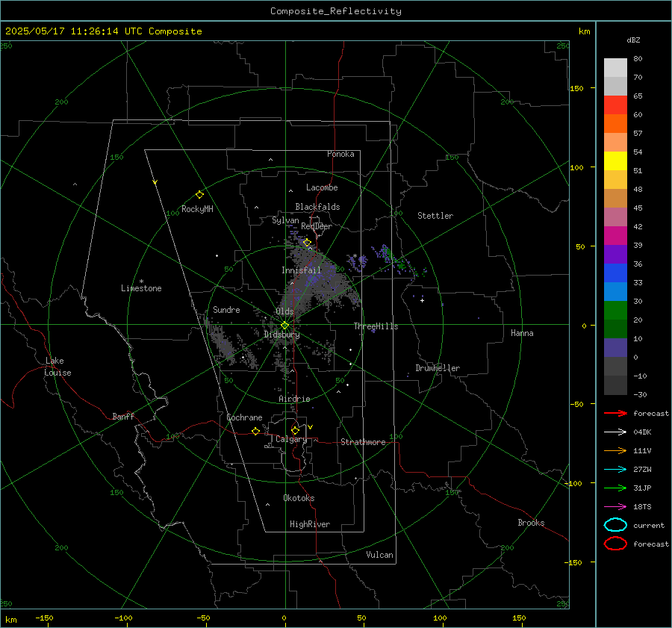Image resolution: width=672 pixels, height=628 pixels.
Task: Click the red forecast arrow in legend
Action: point(615,413)
